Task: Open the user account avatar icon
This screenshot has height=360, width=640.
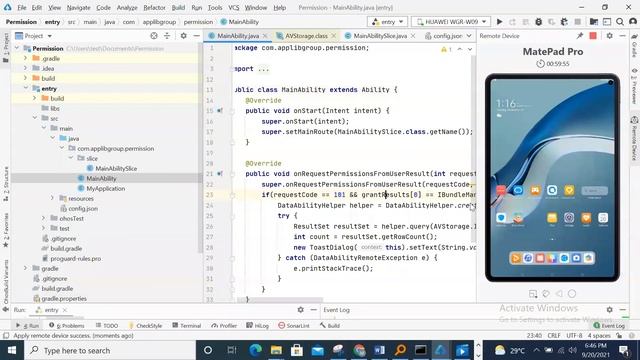Action: click(633, 22)
